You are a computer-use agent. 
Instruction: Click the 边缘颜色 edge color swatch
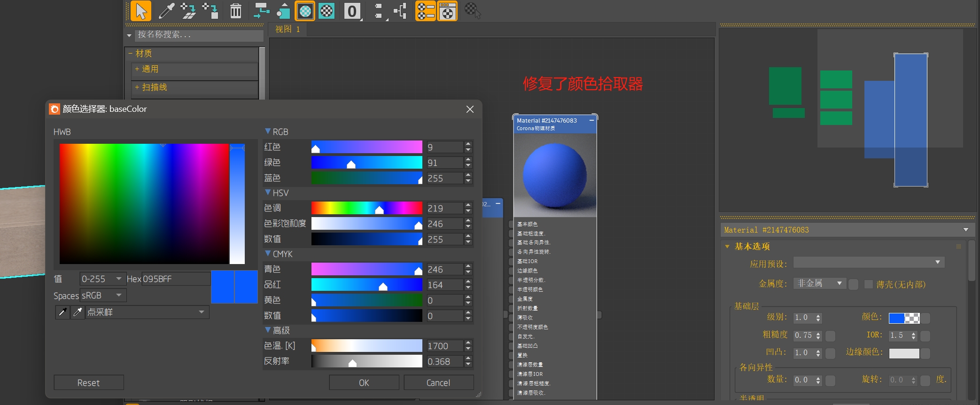click(x=904, y=353)
